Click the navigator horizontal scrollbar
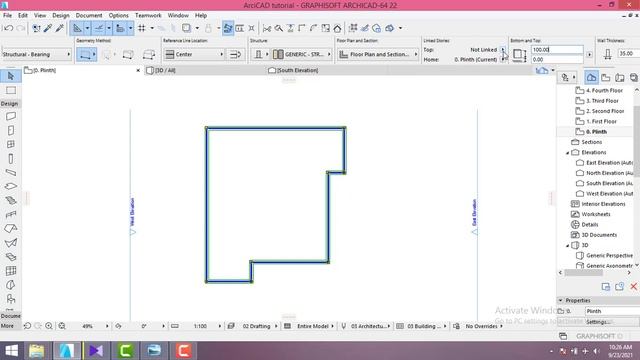 coord(584,273)
